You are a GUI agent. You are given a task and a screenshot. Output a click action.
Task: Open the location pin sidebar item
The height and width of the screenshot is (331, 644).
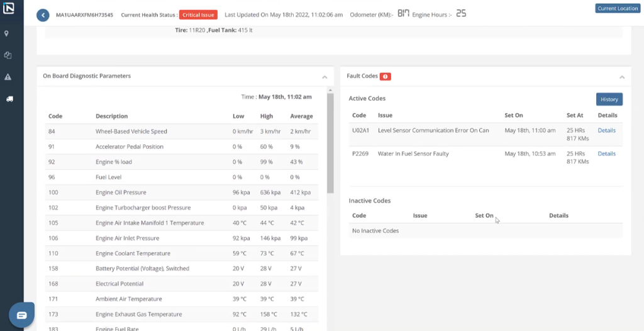coord(8,33)
